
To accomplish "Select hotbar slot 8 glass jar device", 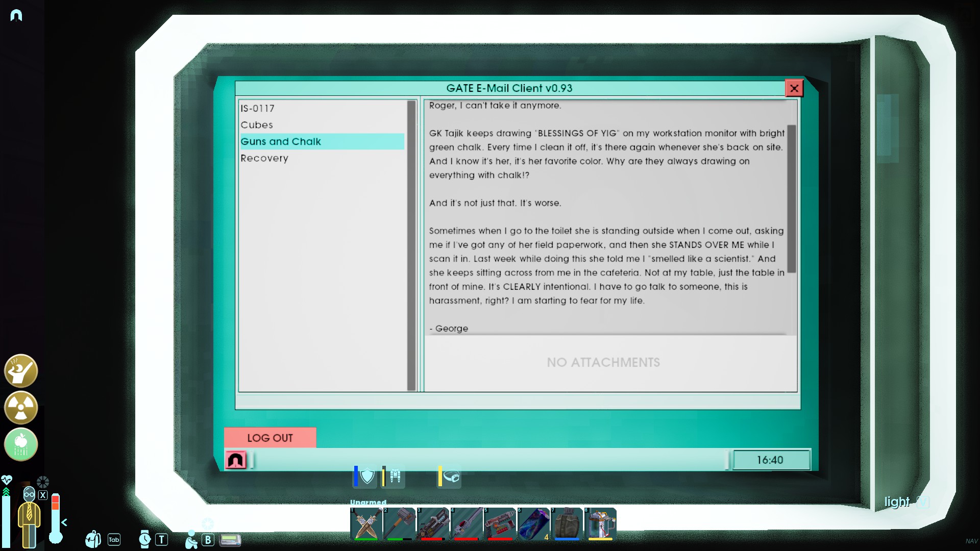I will pyautogui.click(x=600, y=524).
